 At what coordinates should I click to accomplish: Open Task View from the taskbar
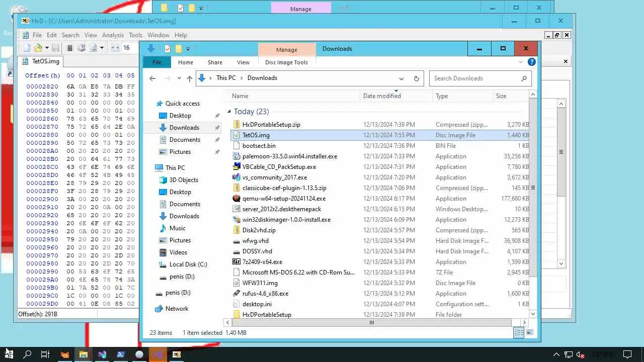click(45, 354)
